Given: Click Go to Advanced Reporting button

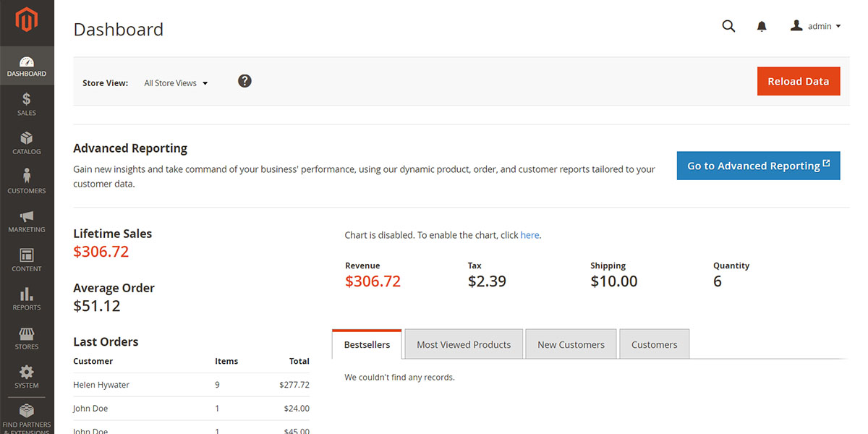Looking at the screenshot, I should click(x=758, y=166).
